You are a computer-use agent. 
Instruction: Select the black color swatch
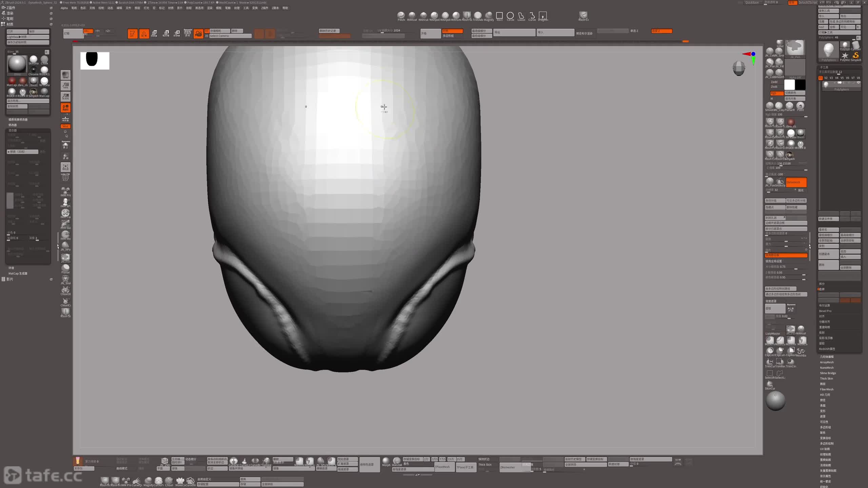pyautogui.click(x=801, y=85)
